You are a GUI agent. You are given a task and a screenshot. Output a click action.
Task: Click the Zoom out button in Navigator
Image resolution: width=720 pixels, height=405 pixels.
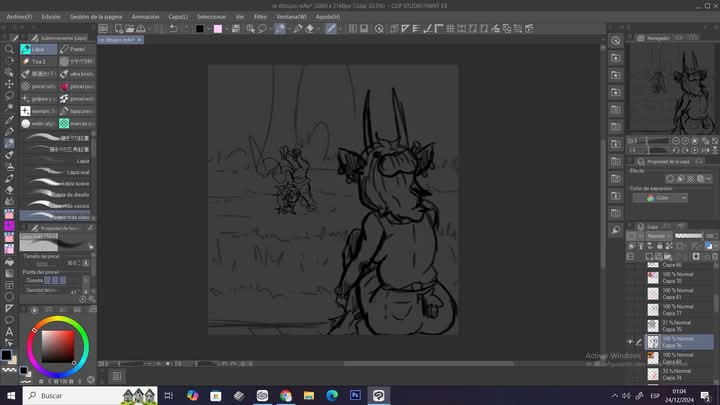click(x=676, y=141)
